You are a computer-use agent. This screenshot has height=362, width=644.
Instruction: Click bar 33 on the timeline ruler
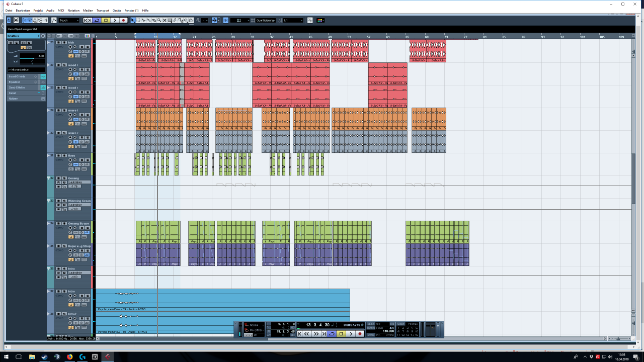253,37
